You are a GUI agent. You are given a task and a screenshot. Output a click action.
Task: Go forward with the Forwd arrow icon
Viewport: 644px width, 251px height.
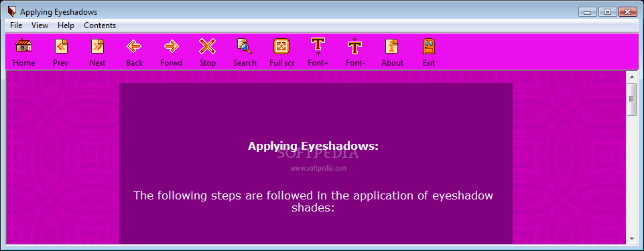172,46
